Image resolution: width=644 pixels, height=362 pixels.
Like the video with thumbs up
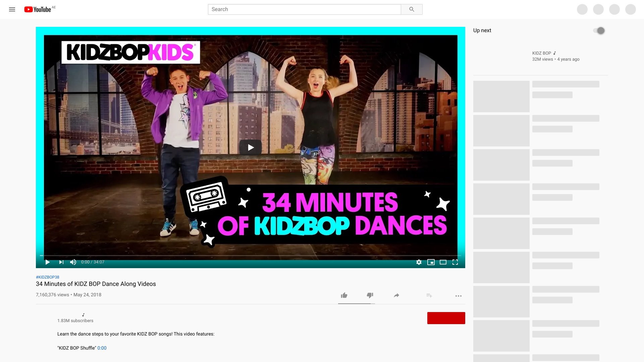(344, 295)
